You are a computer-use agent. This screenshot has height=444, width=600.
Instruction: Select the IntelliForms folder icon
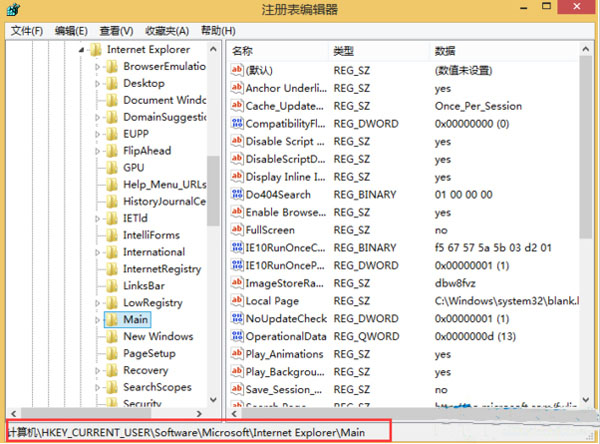tap(112, 235)
